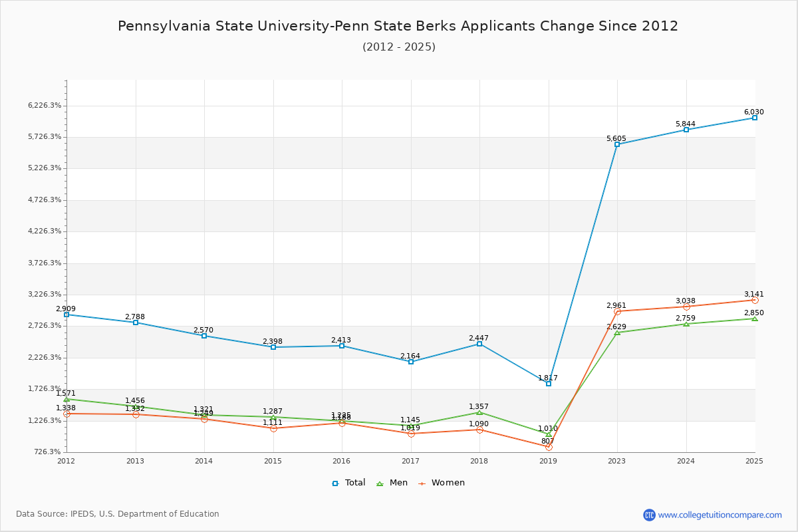Select Women data point 3,038 for 2024
This screenshot has height=532, width=798.
(x=686, y=307)
